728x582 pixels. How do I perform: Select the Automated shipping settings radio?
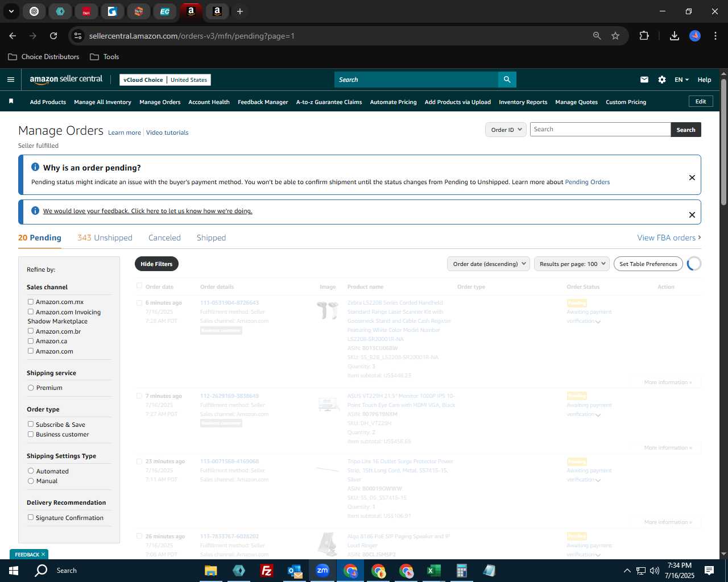31,471
